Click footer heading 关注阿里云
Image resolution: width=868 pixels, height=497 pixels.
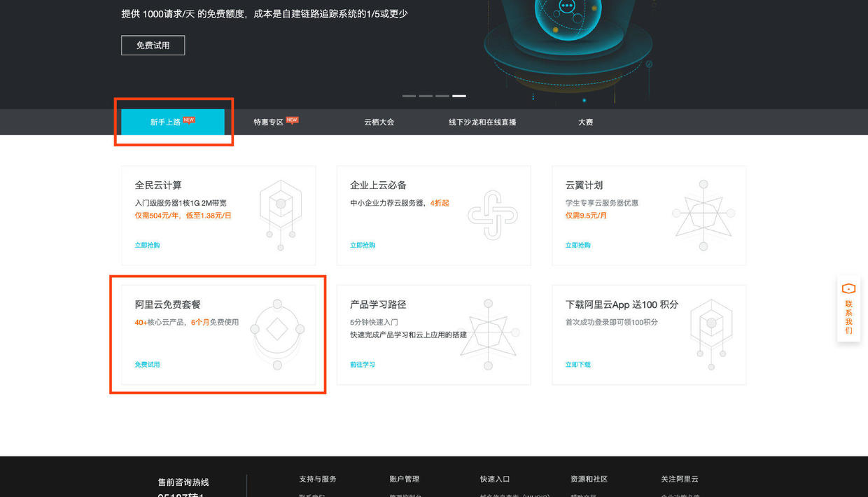680,479
